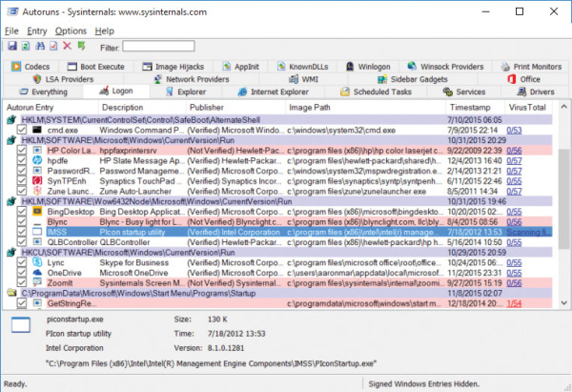The width and height of the screenshot is (572, 392).
Task: Click the Autoruns title bar app icon
Action: click(x=12, y=12)
